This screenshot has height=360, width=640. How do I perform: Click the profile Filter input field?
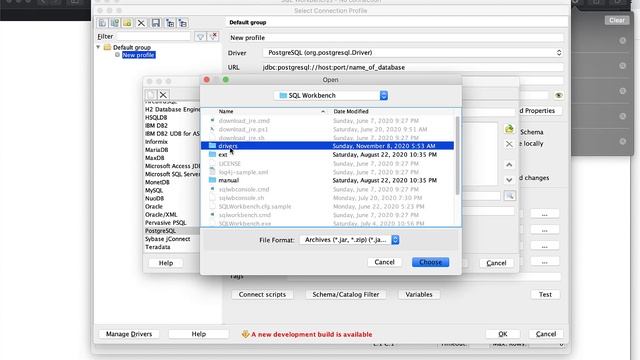(153, 36)
